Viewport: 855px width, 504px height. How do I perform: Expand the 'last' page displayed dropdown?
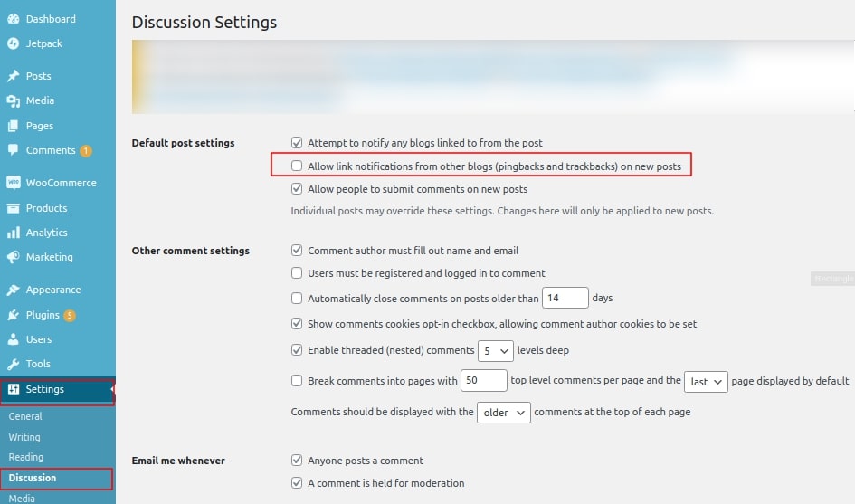706,382
